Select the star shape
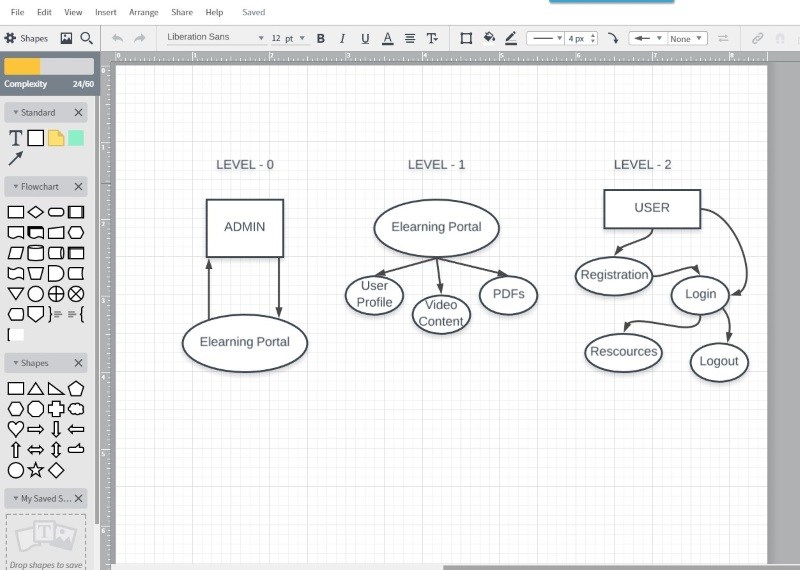Viewport: 800px width, 570px height. [36, 470]
